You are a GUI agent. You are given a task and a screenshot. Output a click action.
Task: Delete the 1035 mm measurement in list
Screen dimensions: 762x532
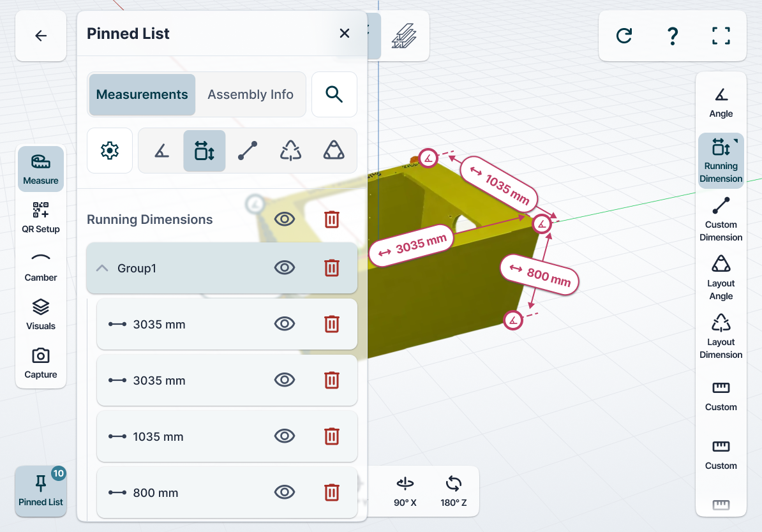pos(332,436)
